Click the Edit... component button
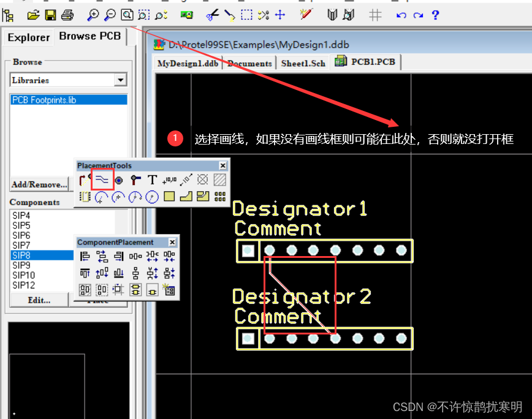Viewport: 532px width, 419px height. tap(39, 300)
